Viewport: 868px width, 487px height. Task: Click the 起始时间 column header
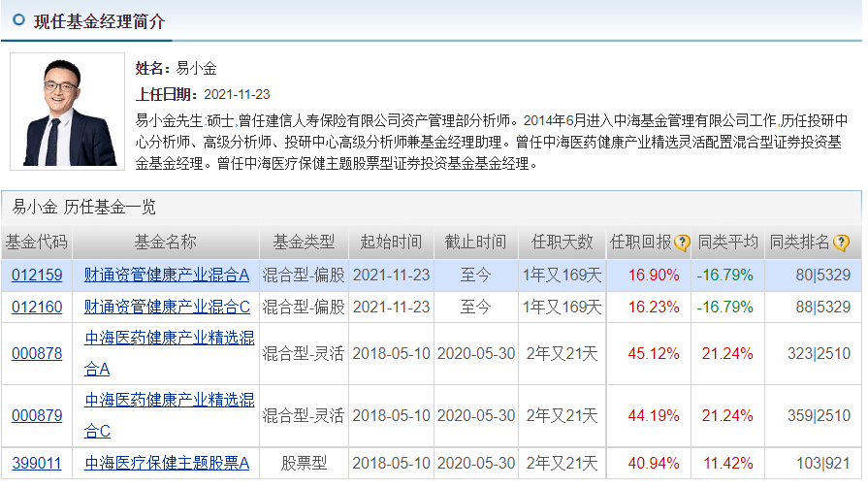[391, 243]
